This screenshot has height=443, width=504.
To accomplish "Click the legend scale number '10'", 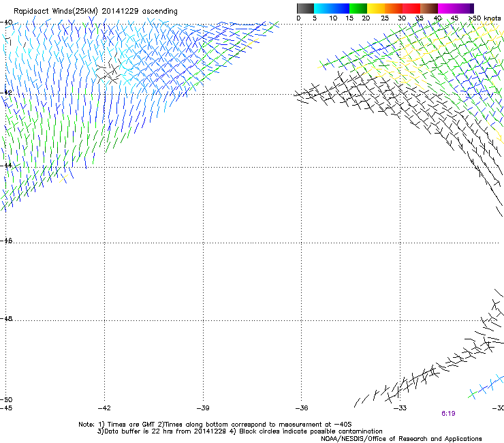I will (x=333, y=18).
